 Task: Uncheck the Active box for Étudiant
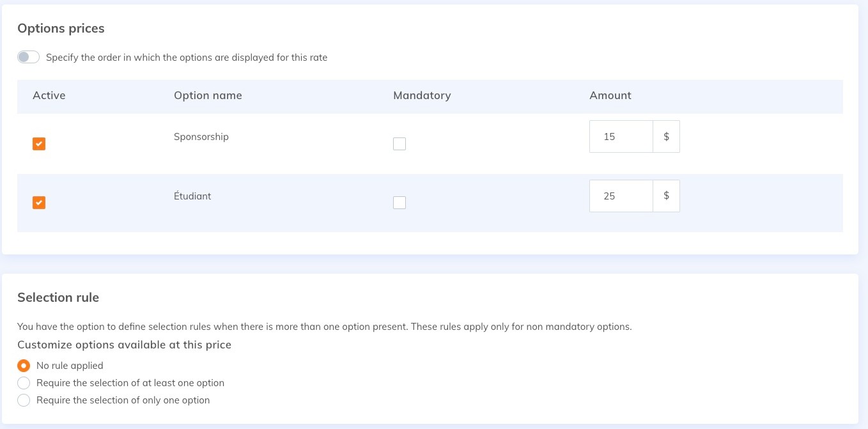pyautogui.click(x=39, y=203)
